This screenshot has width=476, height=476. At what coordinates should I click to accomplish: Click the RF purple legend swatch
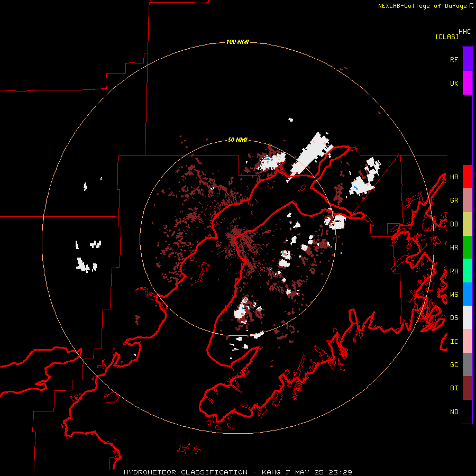click(467, 59)
